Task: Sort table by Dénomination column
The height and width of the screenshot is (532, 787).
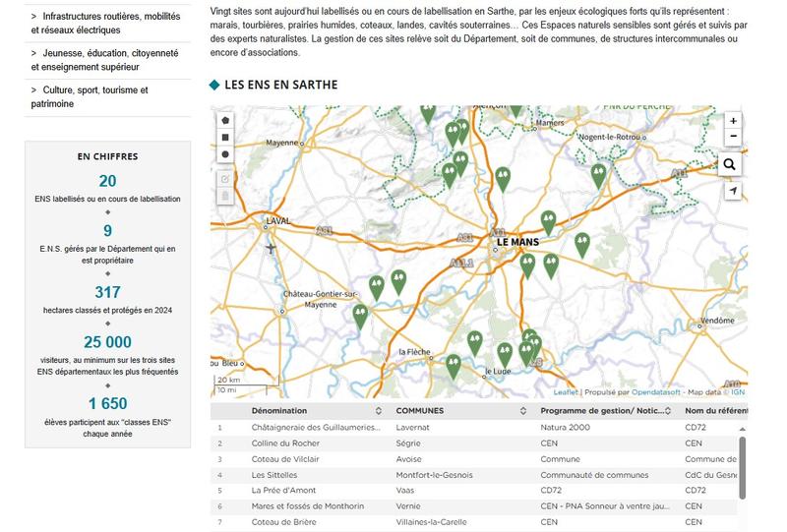Action: (379, 411)
